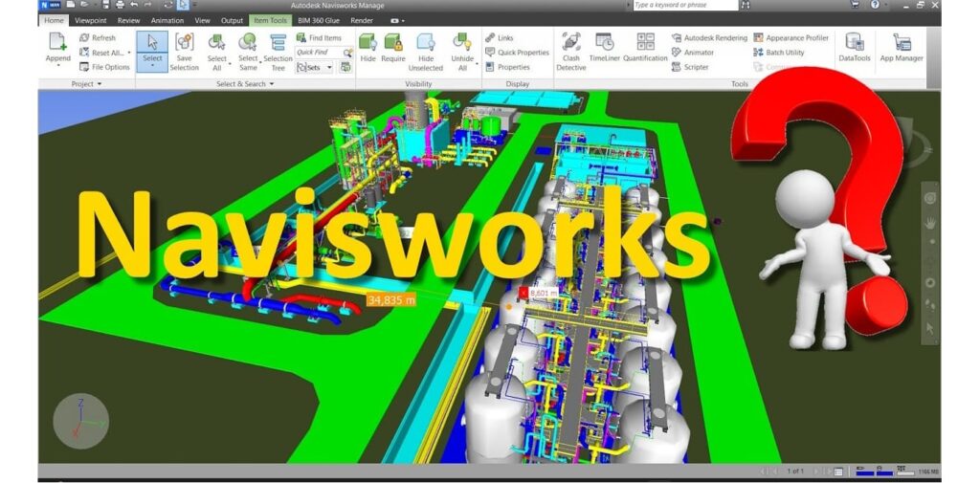
Task: Click the help question mark icon
Action: click(875, 5)
